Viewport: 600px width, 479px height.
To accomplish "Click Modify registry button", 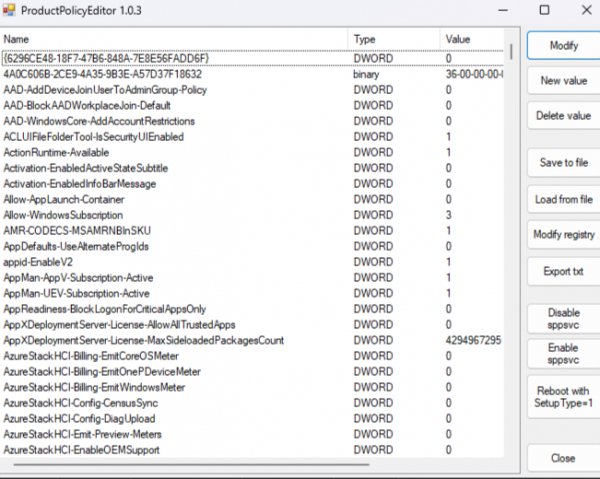I will 564,234.
